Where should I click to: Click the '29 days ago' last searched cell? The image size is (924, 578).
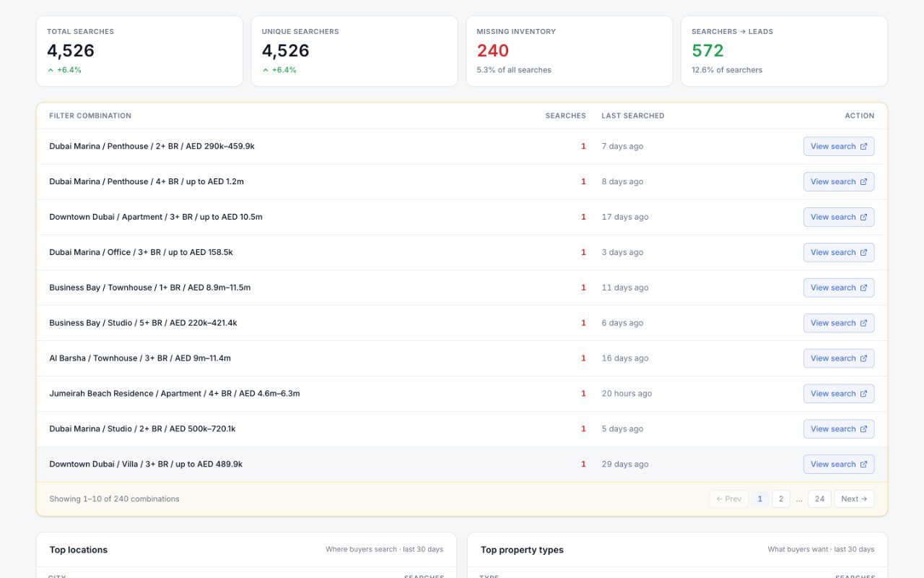pyautogui.click(x=625, y=465)
